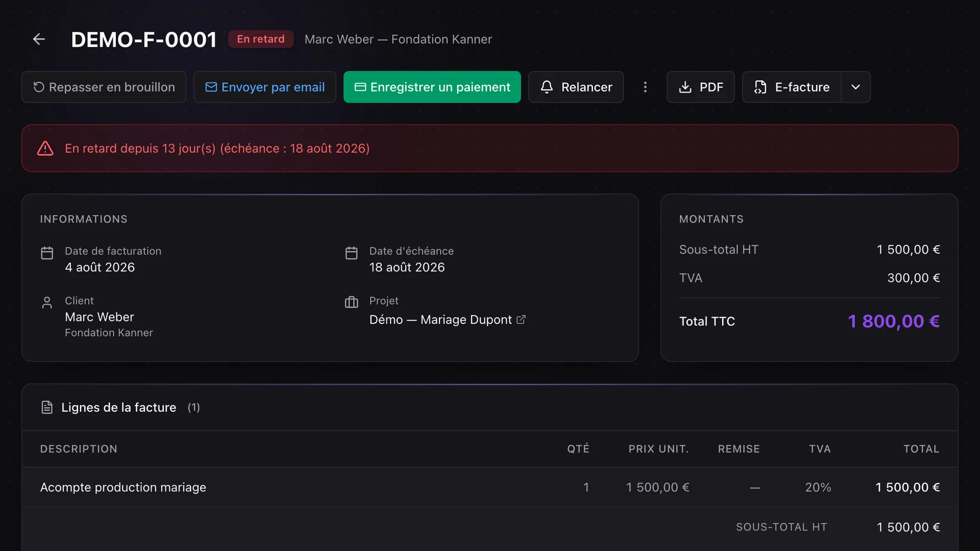
Task: Click Fondation Kanner under the client name
Action: click(x=109, y=333)
